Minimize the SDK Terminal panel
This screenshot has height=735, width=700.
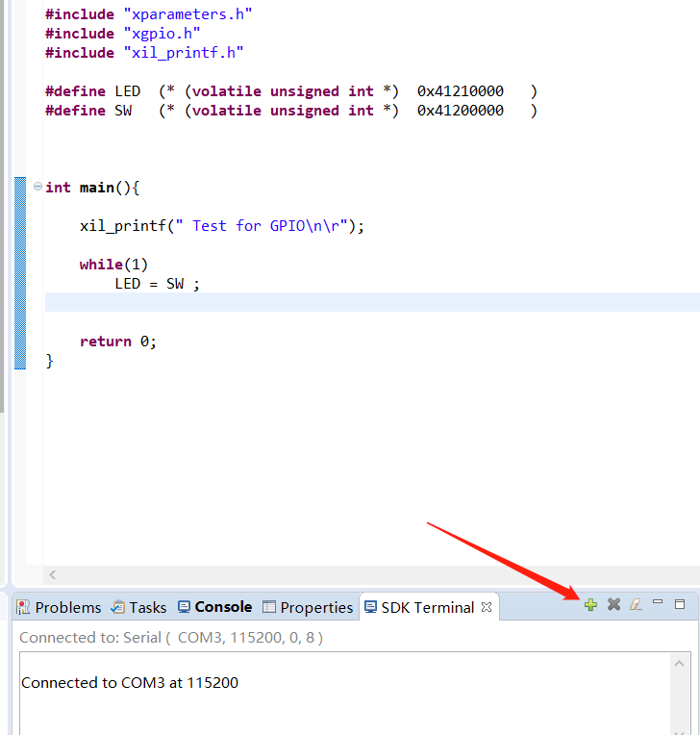click(x=658, y=602)
